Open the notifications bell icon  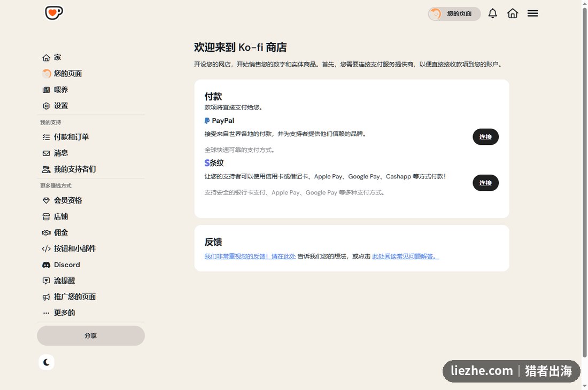point(492,13)
